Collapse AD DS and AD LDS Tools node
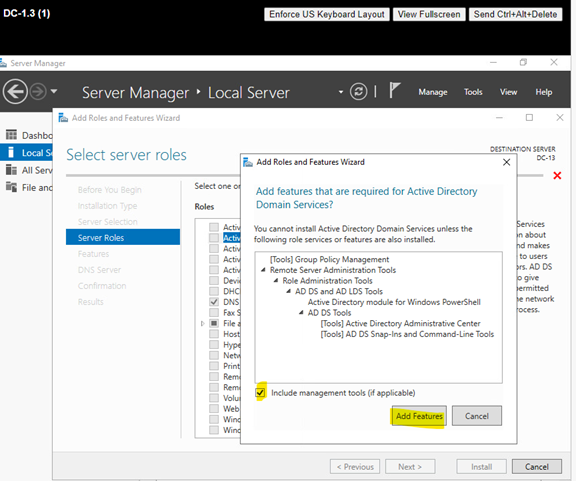 [x=288, y=291]
